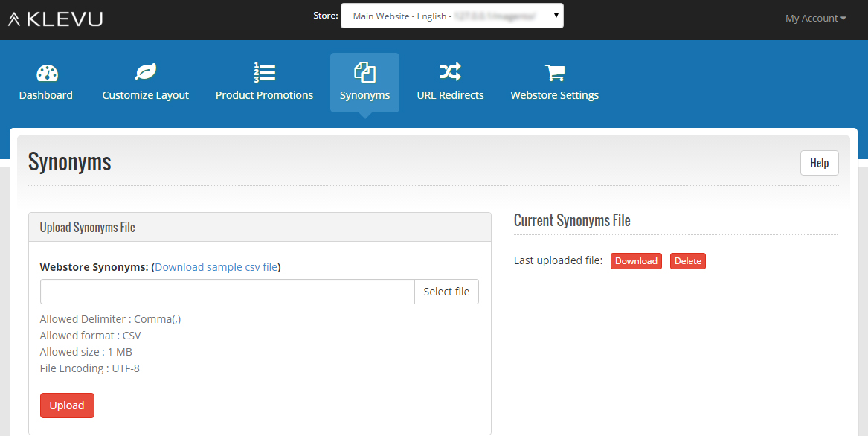Click the Synonyms page heading
This screenshot has width=868, height=436.
point(70,161)
